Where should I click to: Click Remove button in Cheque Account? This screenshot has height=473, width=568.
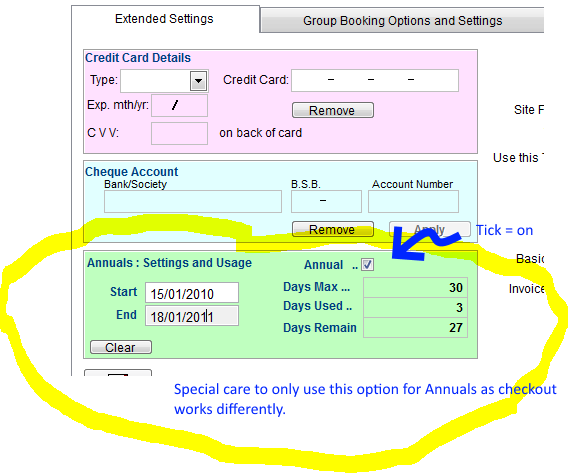[333, 229]
